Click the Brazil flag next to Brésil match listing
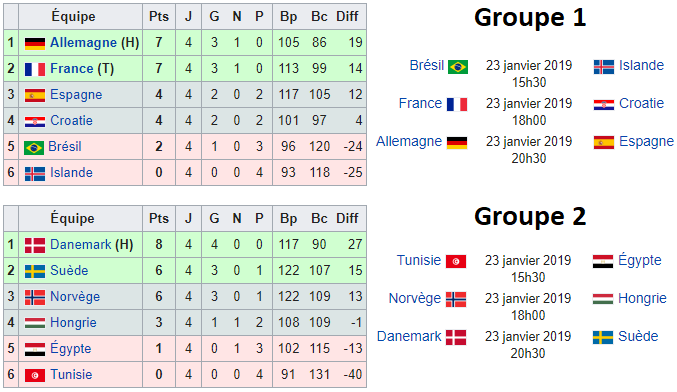677x392 pixels. point(458,67)
